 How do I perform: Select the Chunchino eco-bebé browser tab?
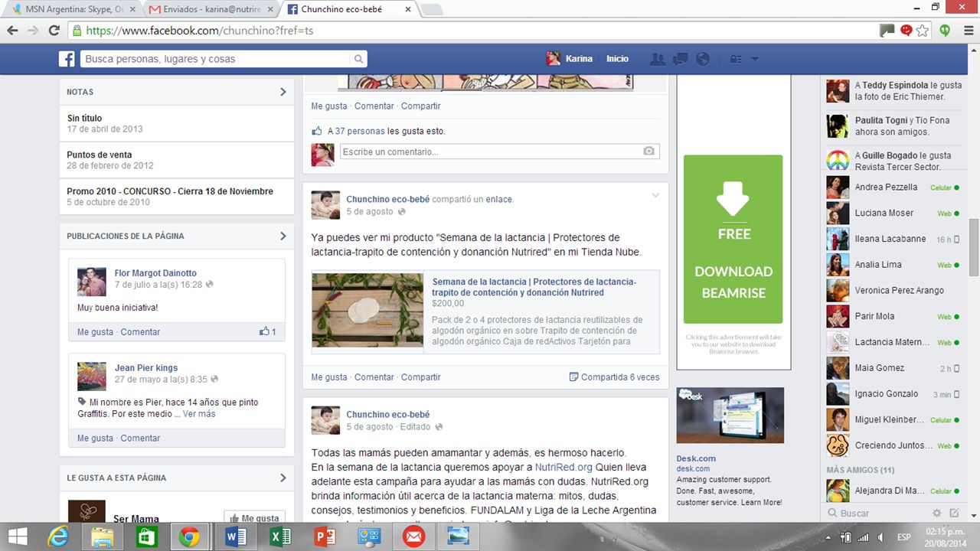[349, 10]
